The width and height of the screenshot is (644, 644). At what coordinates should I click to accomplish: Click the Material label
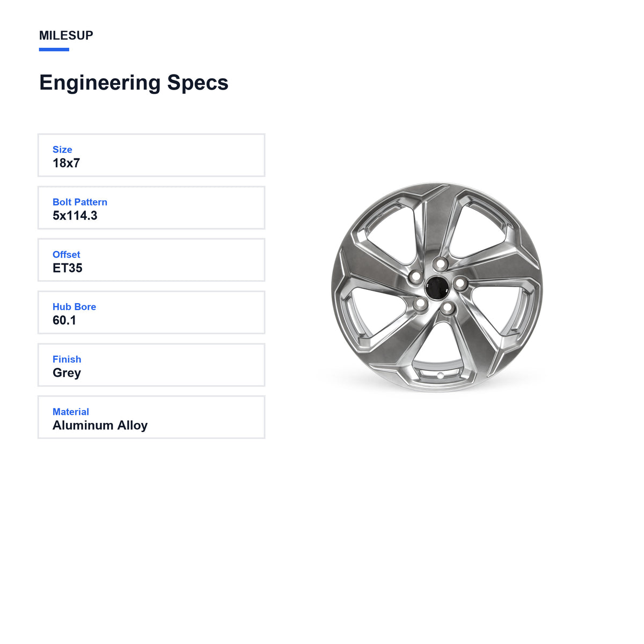[71, 412]
